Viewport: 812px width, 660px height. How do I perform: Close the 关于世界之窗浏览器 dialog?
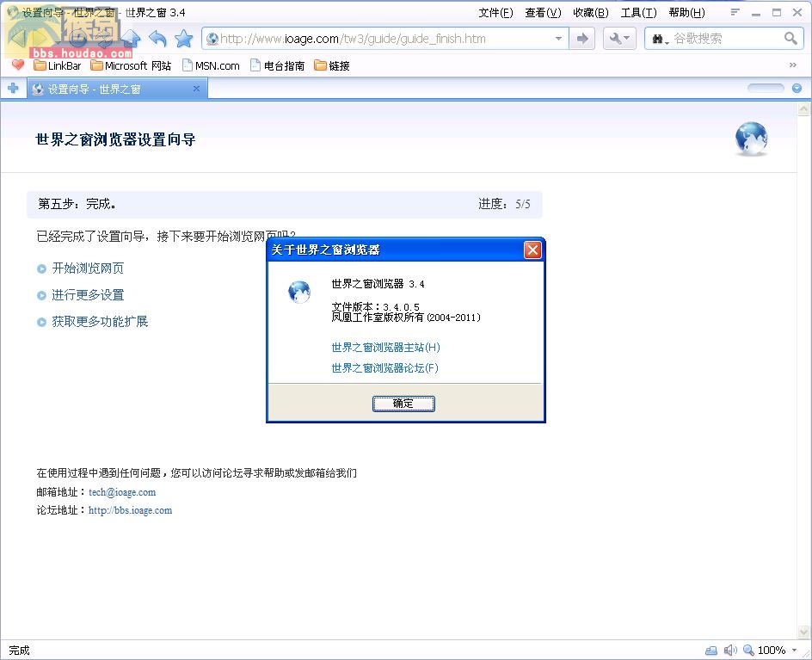(532, 250)
